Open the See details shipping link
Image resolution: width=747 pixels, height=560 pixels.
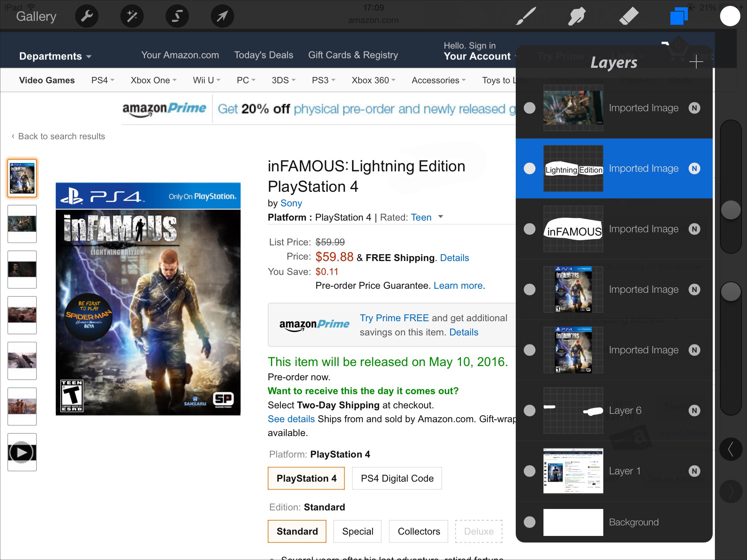coord(291,419)
